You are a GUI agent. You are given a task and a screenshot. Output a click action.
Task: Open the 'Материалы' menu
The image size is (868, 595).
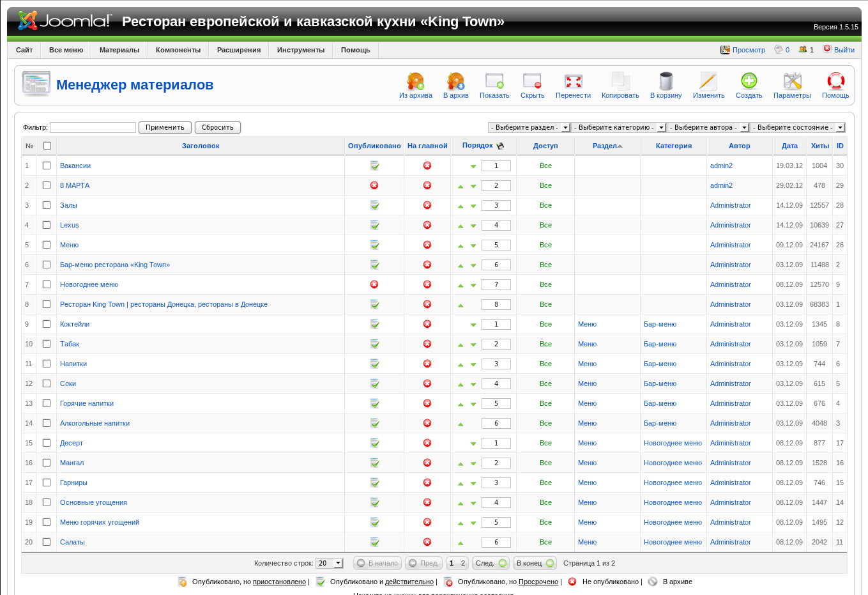[x=119, y=50]
